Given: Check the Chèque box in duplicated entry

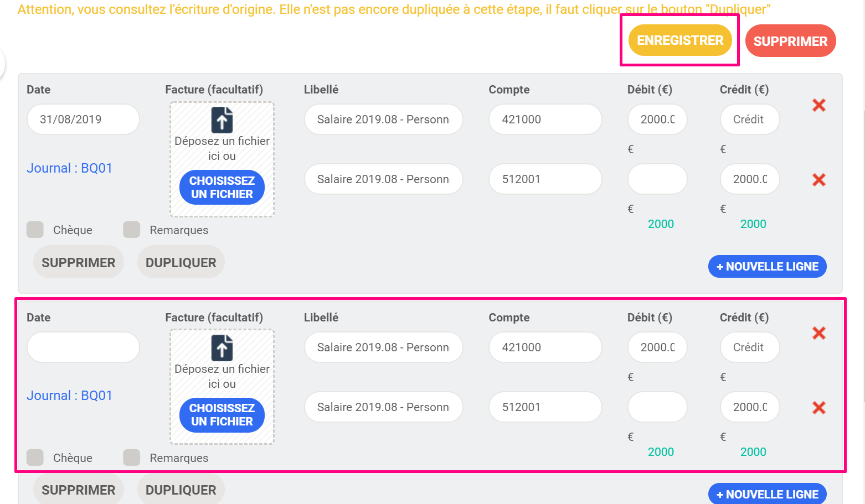Looking at the screenshot, I should click(x=35, y=458).
